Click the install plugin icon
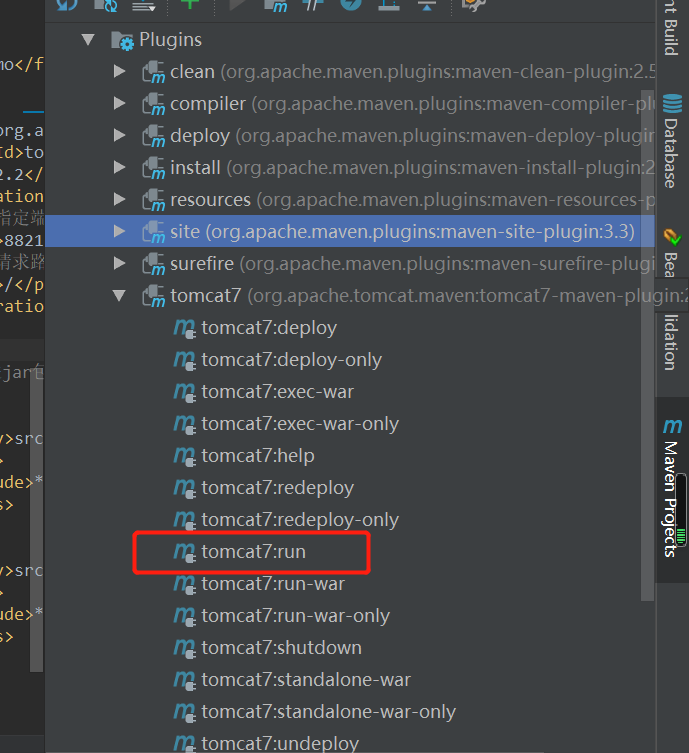This screenshot has height=753, width=689. [x=154, y=168]
